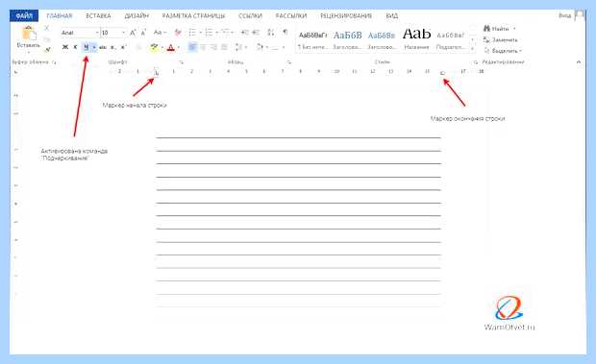Click the tab selector at ruler corner
Screen dimensions: 596x364
(x=15, y=72)
